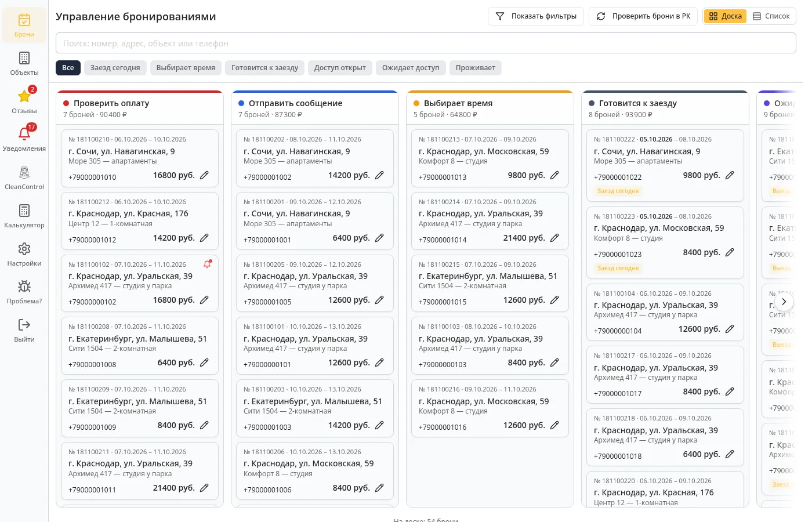Viewport: 812px width, 522px height.
Task: Log out with the Выйти icon
Action: (24, 330)
